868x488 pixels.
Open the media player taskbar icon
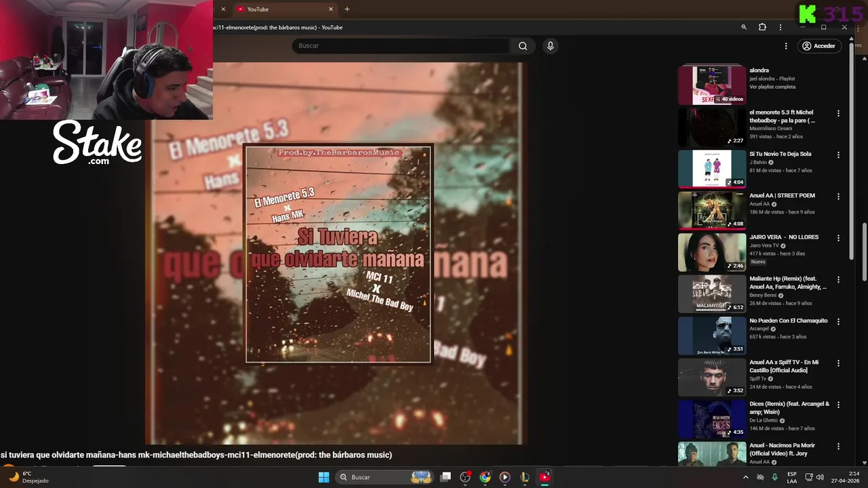505,477
